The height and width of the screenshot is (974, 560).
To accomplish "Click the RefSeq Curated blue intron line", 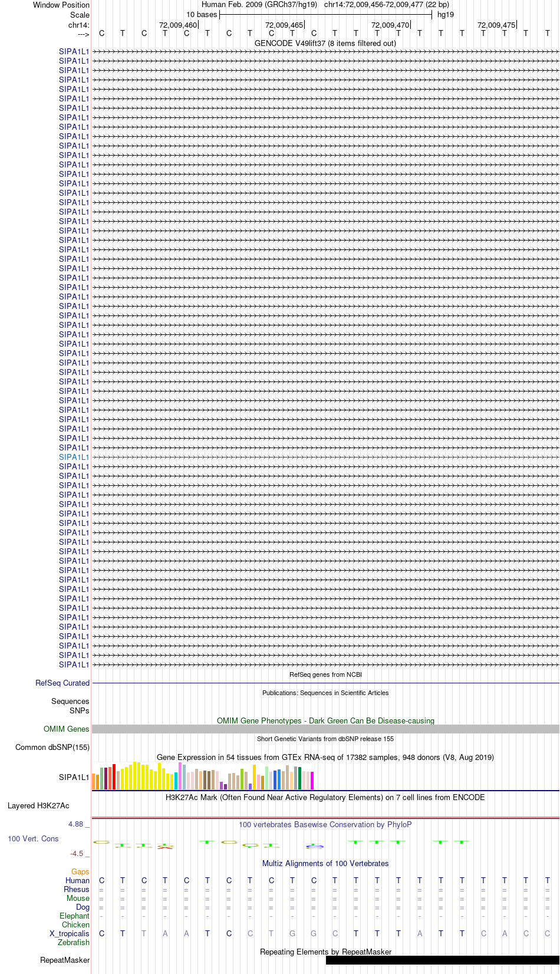I will tap(325, 683).
